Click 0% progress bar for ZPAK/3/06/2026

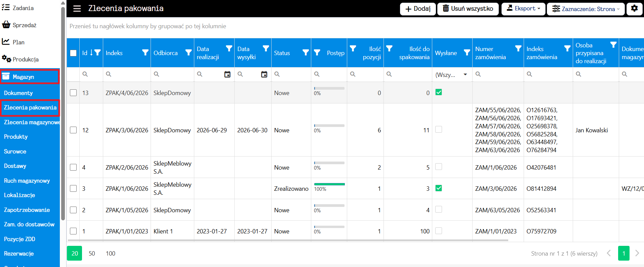click(x=329, y=126)
